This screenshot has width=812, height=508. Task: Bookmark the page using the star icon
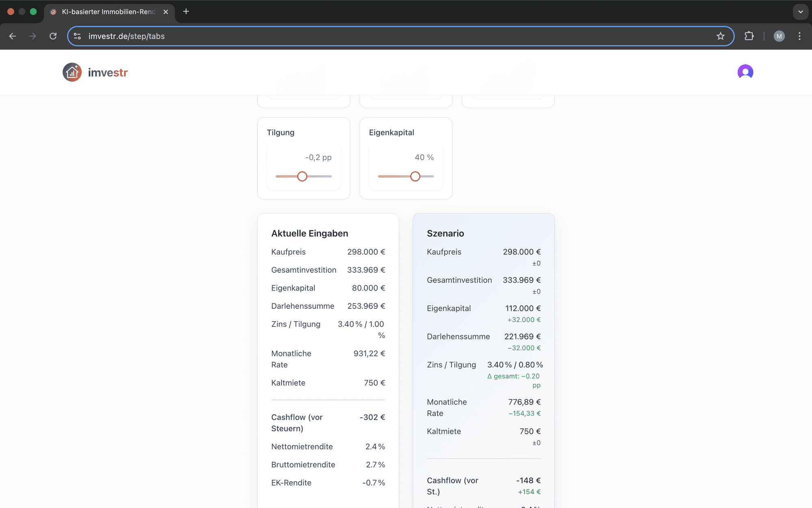tap(720, 36)
